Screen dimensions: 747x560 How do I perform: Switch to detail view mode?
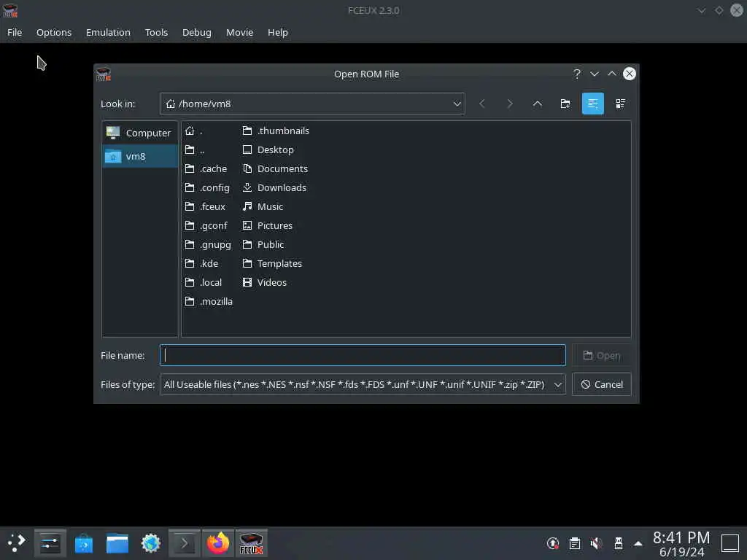620,104
